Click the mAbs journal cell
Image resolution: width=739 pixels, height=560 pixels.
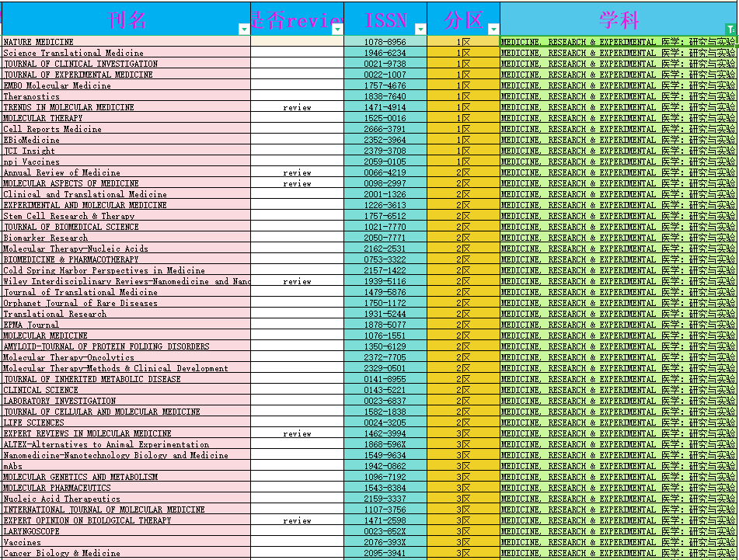pos(127,466)
